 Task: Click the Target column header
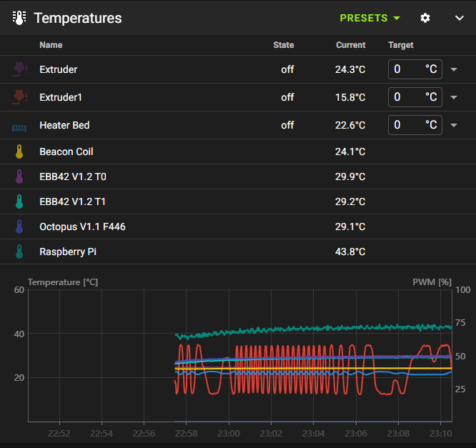pos(401,45)
